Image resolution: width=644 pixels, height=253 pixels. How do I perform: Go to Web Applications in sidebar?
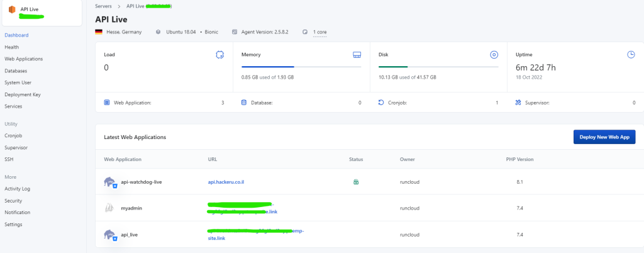pyautogui.click(x=23, y=59)
